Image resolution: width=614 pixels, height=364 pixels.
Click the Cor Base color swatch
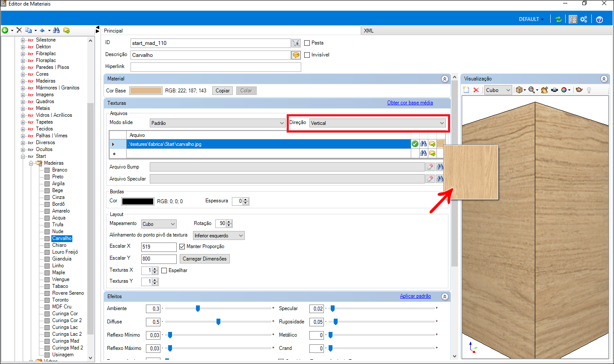point(146,91)
